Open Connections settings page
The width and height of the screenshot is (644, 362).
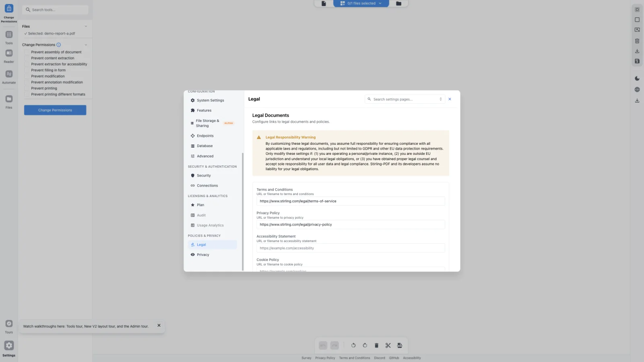click(x=212, y=186)
